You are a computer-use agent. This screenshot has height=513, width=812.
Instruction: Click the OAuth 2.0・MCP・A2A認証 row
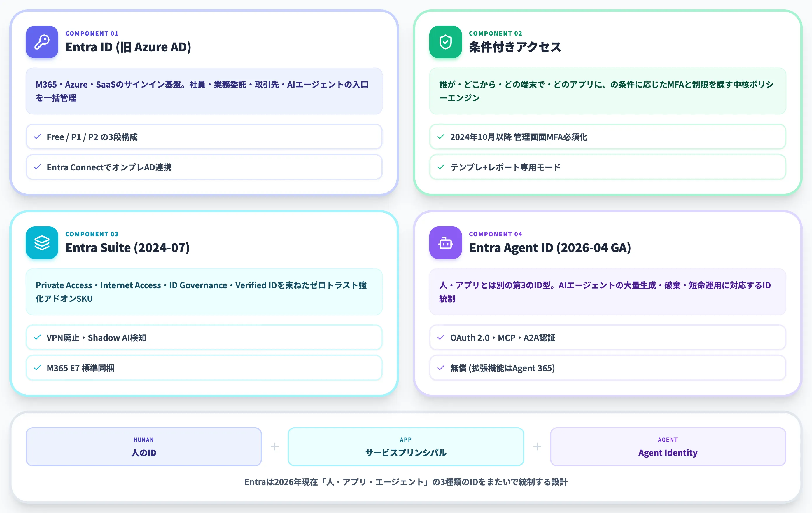[x=608, y=337]
